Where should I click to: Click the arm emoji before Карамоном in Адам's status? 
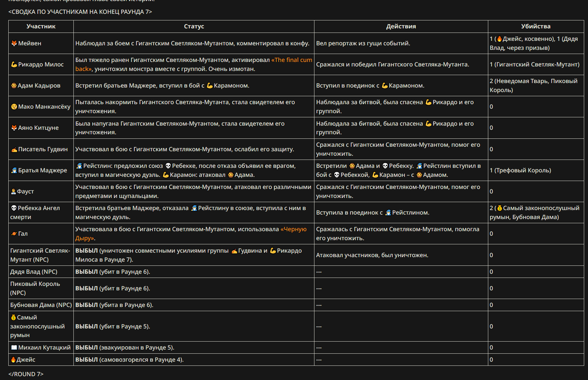tap(210, 85)
